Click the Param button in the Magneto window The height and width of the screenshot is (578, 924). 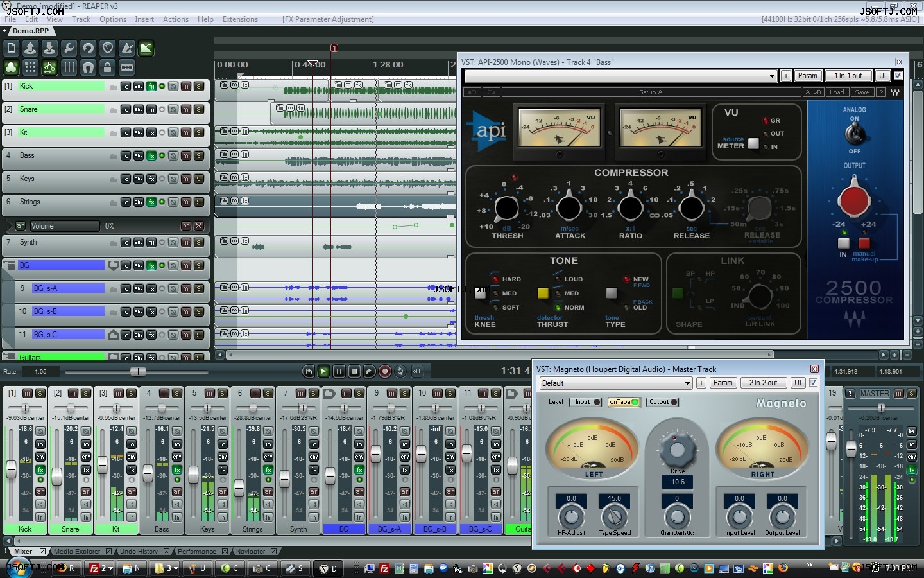[723, 383]
